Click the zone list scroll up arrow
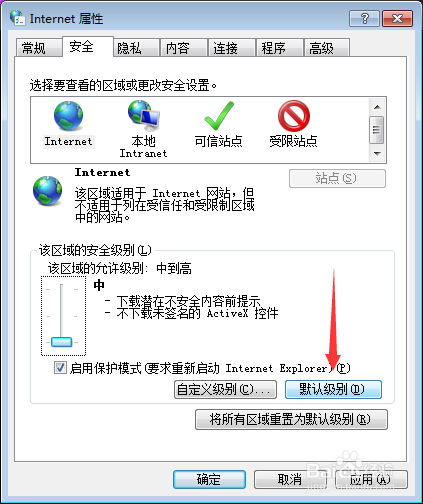Screen dimensions: 423x504 pyautogui.click(x=377, y=107)
